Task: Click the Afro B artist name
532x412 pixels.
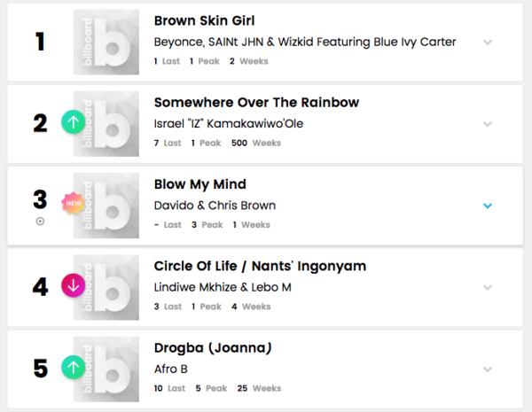Action: point(171,368)
